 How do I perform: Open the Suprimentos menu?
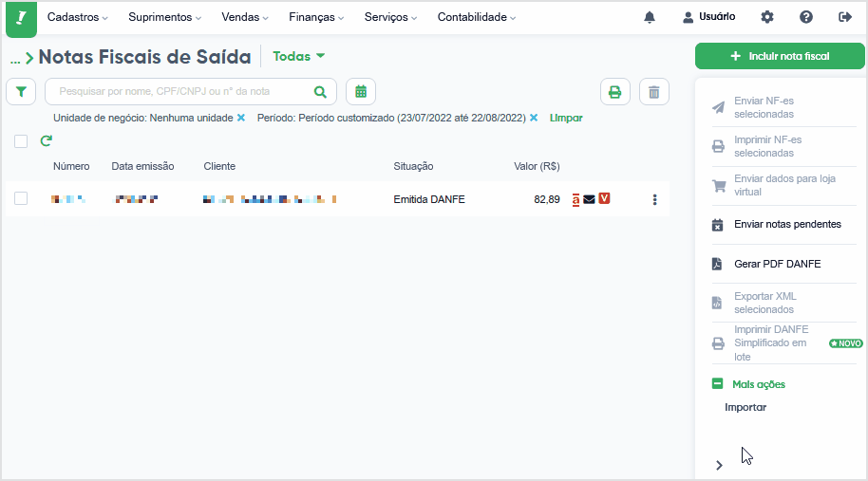[165, 17]
